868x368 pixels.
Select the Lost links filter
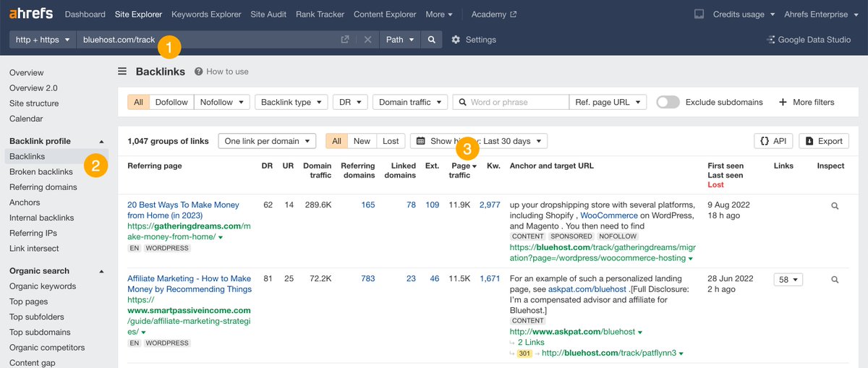click(391, 141)
